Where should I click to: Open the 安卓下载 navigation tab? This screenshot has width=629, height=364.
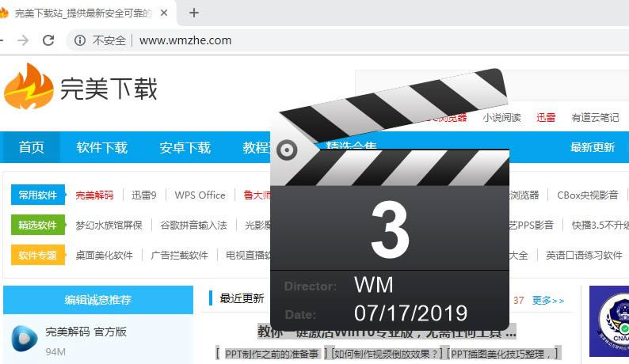(x=185, y=147)
